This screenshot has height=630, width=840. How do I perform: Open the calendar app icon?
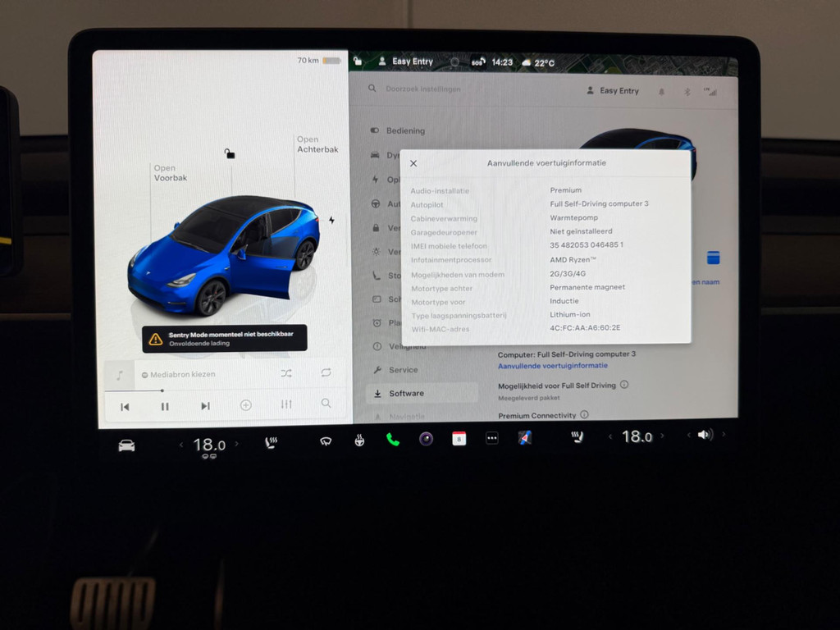click(459, 439)
